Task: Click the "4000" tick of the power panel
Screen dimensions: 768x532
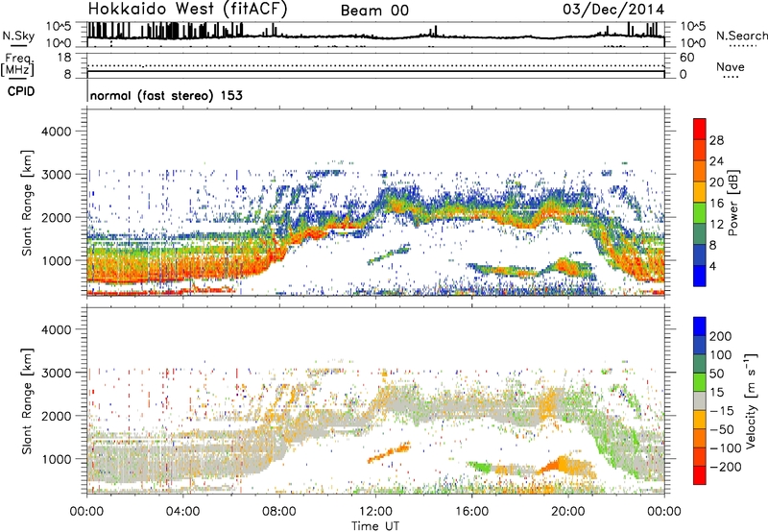Action: pos(57,132)
